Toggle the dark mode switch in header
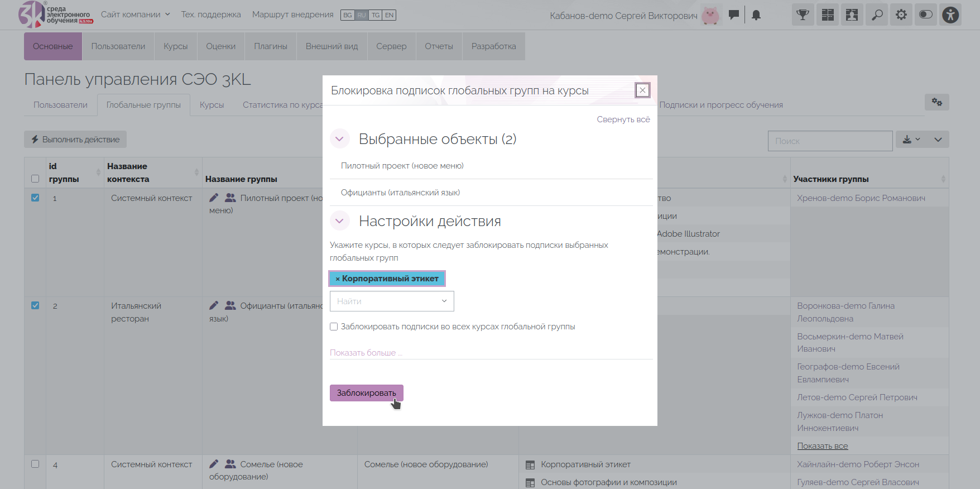Viewport: 980px width, 489px height. pos(926,15)
